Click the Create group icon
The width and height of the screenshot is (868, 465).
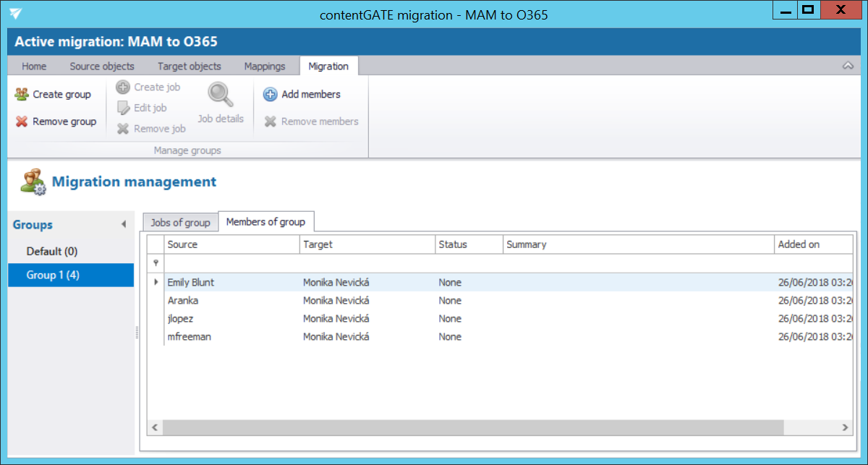22,94
